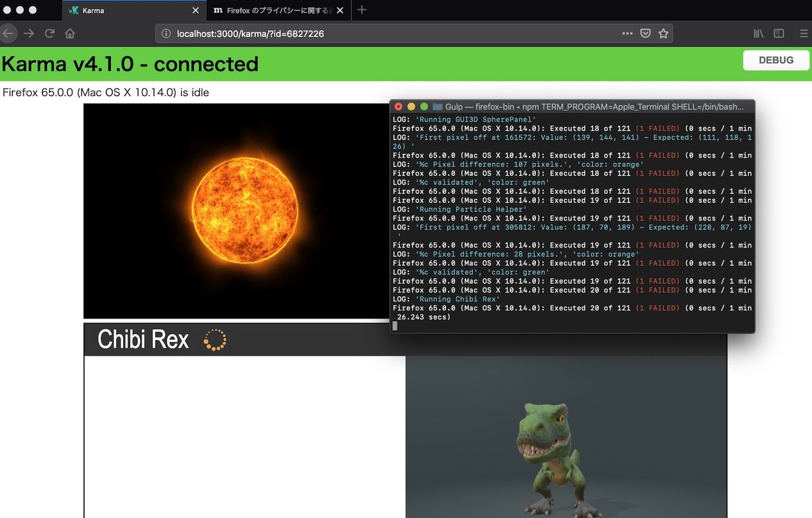Minimize Terminal with the yellow button

(411, 107)
